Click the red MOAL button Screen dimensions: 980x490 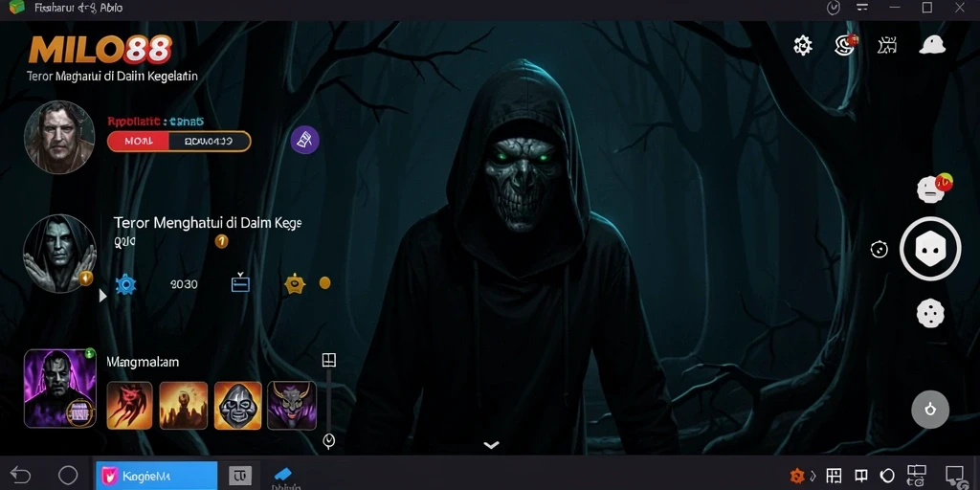(138, 142)
